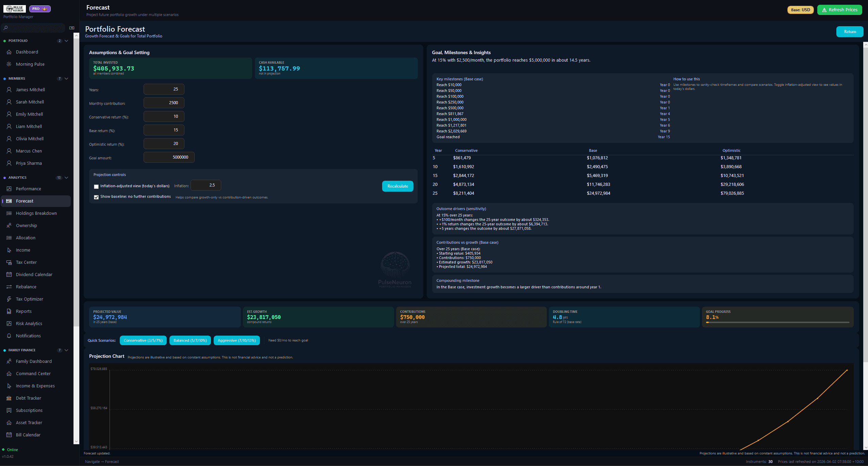Click the Dashboard home icon
This screenshot has width=868, height=466.
point(9,52)
